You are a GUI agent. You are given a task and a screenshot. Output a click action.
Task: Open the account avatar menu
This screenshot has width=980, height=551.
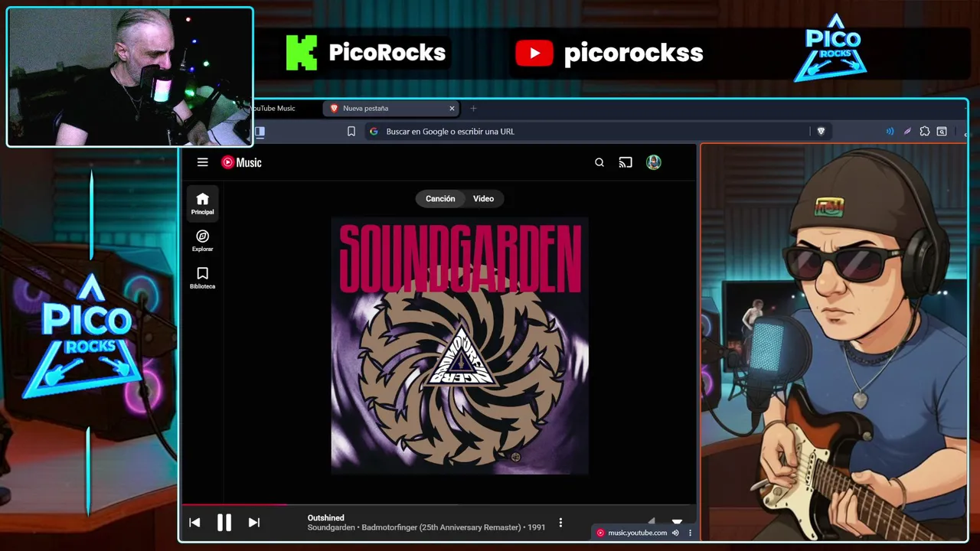[x=653, y=162]
